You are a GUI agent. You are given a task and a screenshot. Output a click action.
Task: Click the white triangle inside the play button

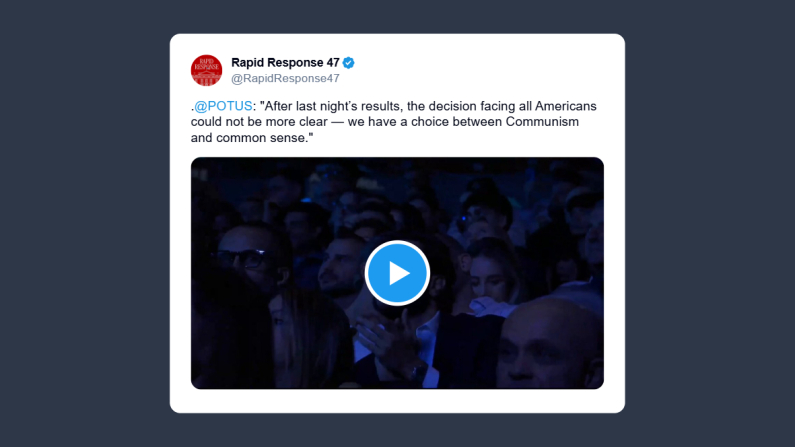point(399,273)
